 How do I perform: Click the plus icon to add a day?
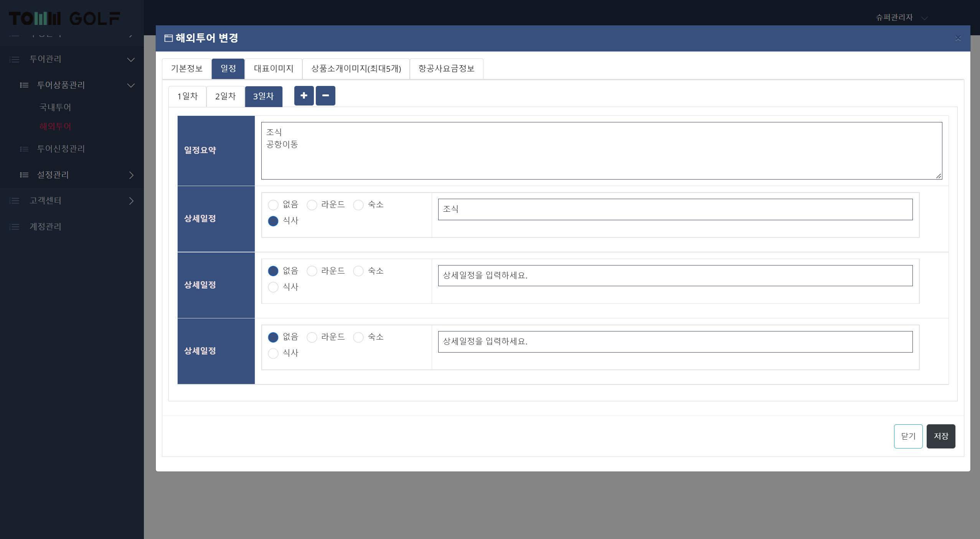[304, 96]
